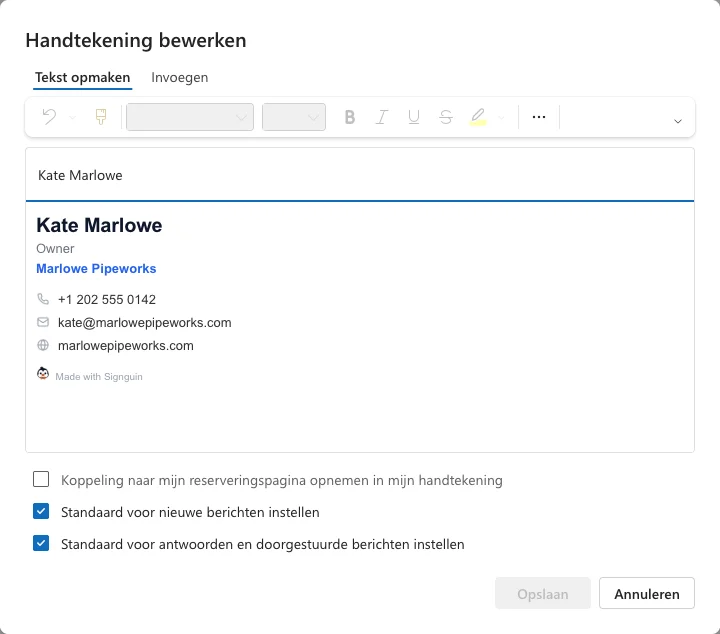Apply the yellow highlight pen

click(x=478, y=117)
